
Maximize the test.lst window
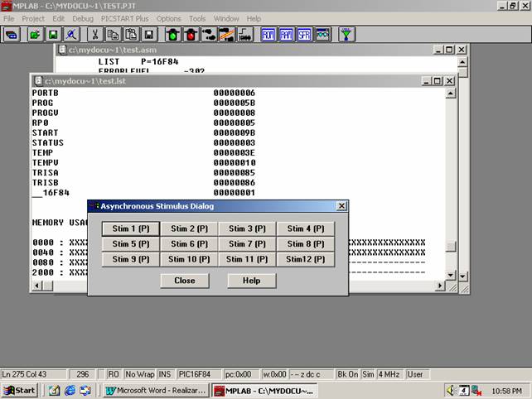click(x=438, y=80)
